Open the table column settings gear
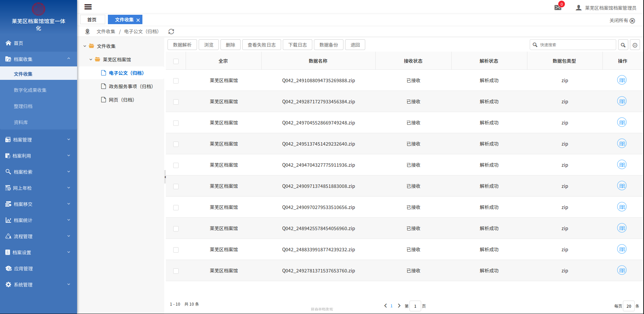Screen dimensions: 644x314 coord(635,45)
